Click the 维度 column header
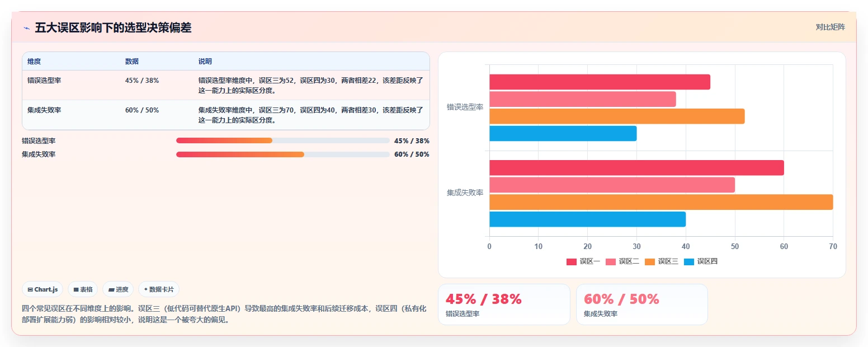This screenshot has height=347, width=868. (x=34, y=62)
